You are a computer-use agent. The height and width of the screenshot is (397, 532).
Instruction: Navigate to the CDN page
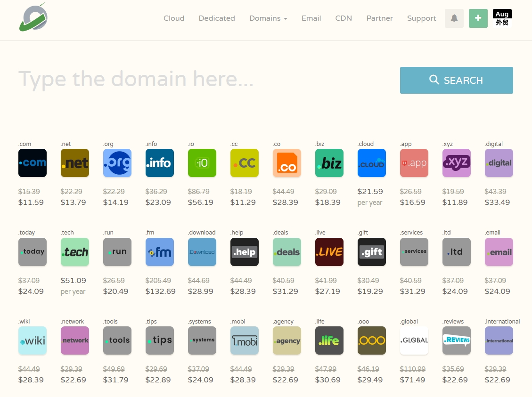344,18
